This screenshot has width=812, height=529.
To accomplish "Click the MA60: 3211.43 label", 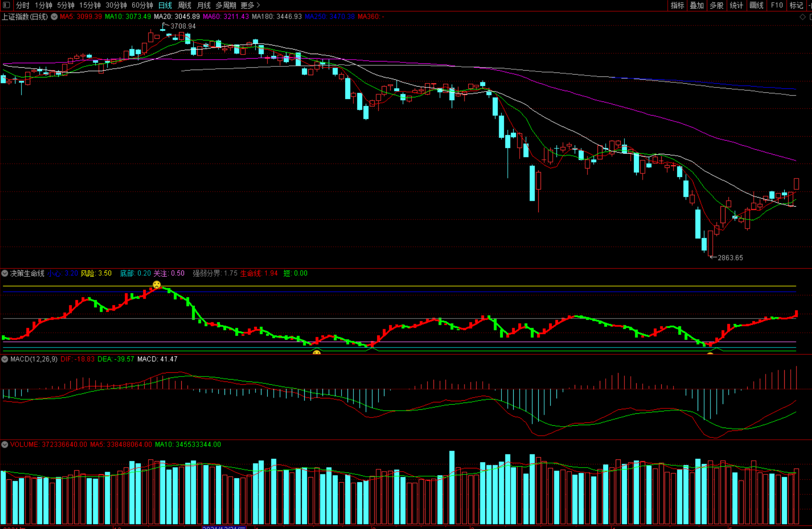I will tap(226, 16).
